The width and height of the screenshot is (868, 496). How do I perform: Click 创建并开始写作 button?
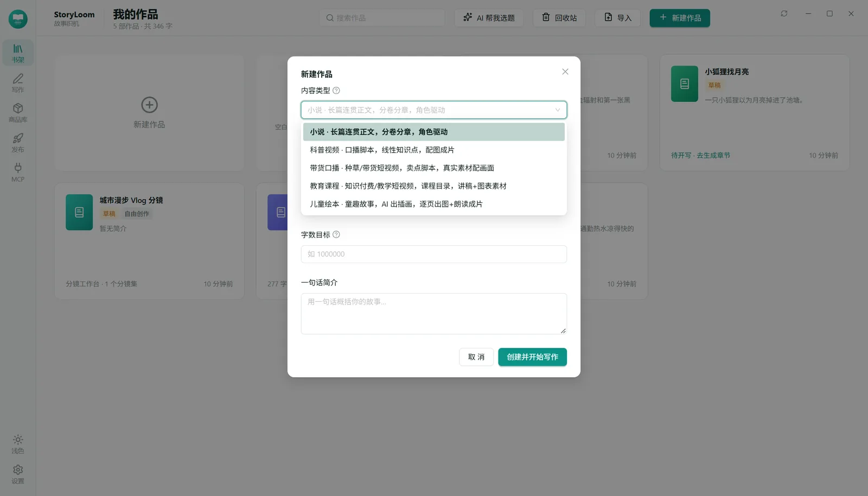(532, 357)
